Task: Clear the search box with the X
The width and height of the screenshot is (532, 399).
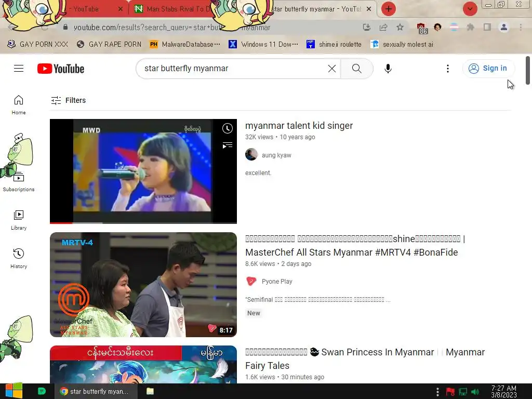Action: (332, 69)
